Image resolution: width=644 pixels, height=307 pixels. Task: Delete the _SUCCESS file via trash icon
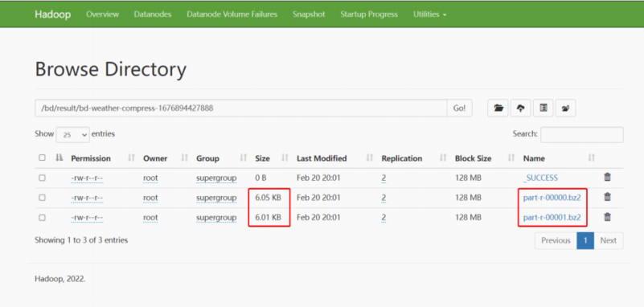[608, 178]
